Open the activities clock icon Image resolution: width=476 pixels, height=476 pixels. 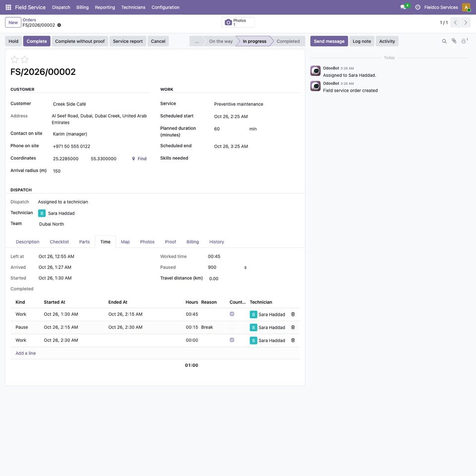pyautogui.click(x=417, y=7)
